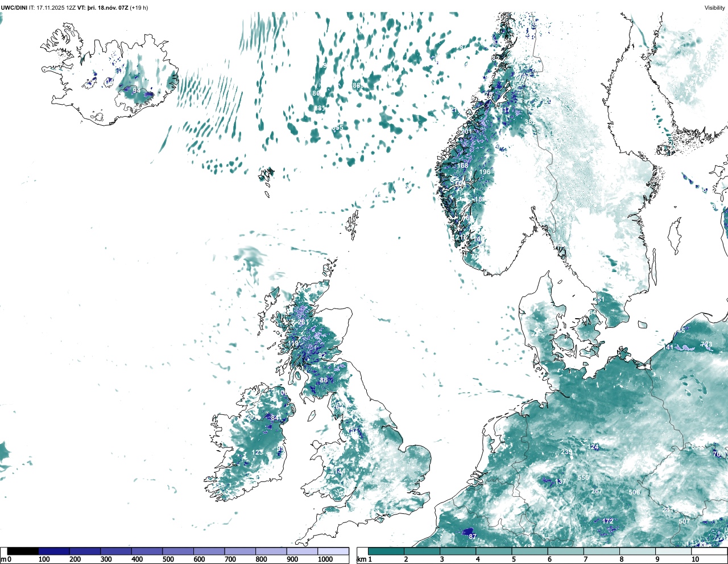The image size is (728, 564).
Task: Click the black 0–100 m legend swatch
Action: pyautogui.click(x=23, y=551)
